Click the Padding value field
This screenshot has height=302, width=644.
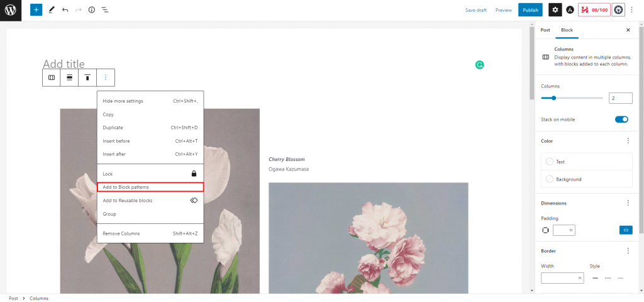point(564,230)
